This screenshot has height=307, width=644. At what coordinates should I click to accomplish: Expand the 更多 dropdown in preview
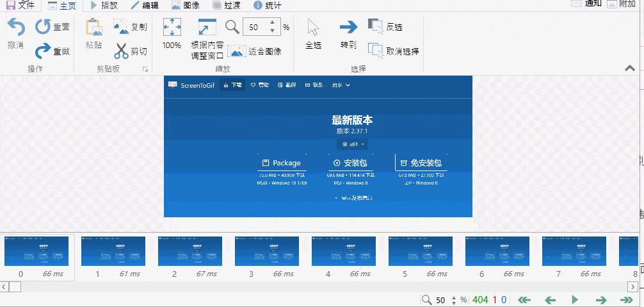tap(341, 85)
